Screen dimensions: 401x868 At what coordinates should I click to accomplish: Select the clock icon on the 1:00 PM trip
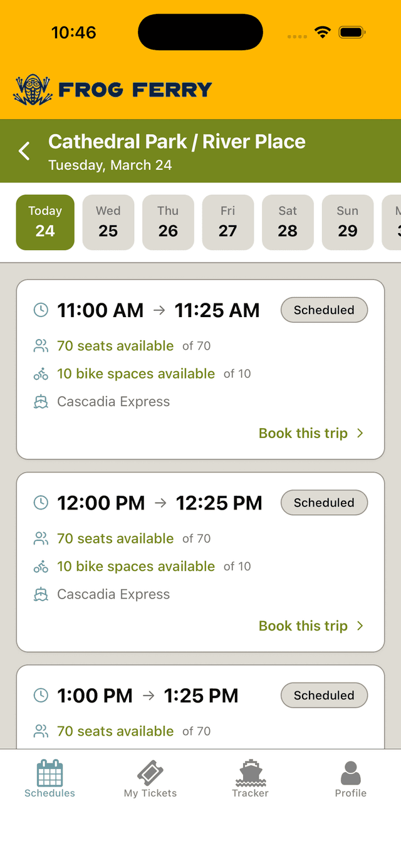[x=41, y=695]
